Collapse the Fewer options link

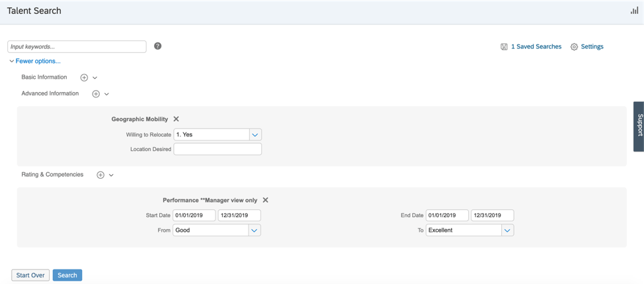[37, 61]
